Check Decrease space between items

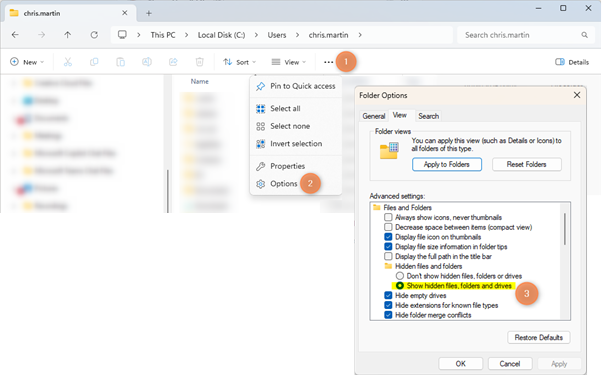point(388,227)
